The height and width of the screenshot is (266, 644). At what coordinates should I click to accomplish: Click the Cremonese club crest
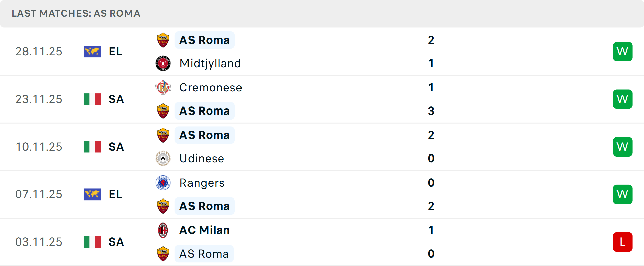coord(163,88)
